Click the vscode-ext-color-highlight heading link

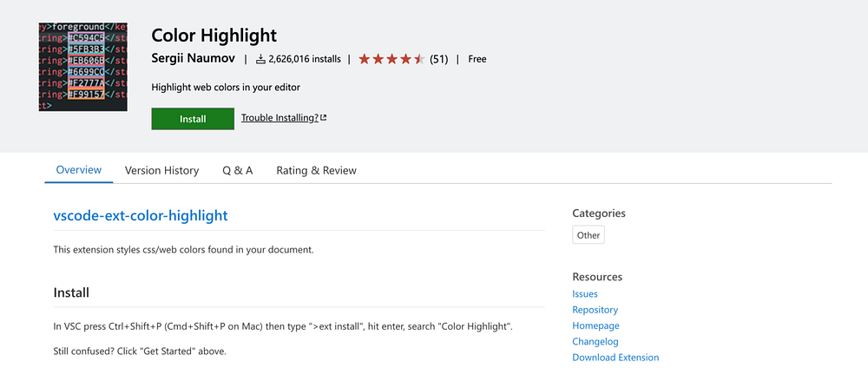[141, 214]
